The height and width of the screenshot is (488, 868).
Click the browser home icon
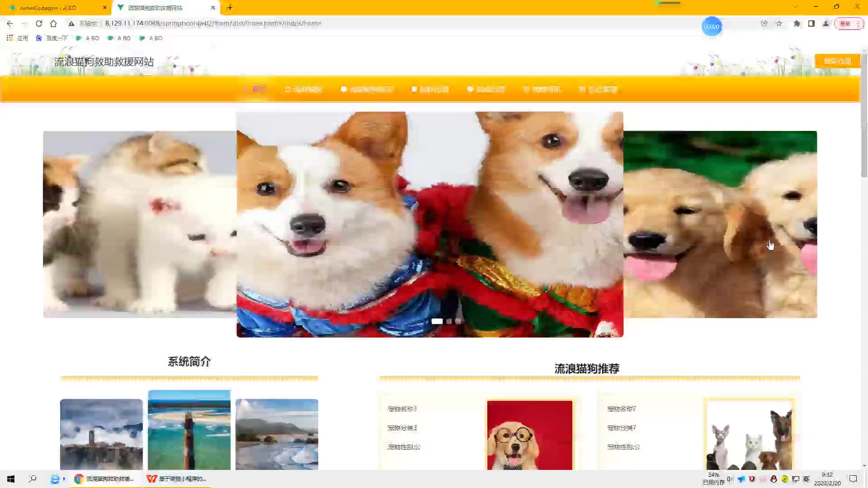[53, 23]
